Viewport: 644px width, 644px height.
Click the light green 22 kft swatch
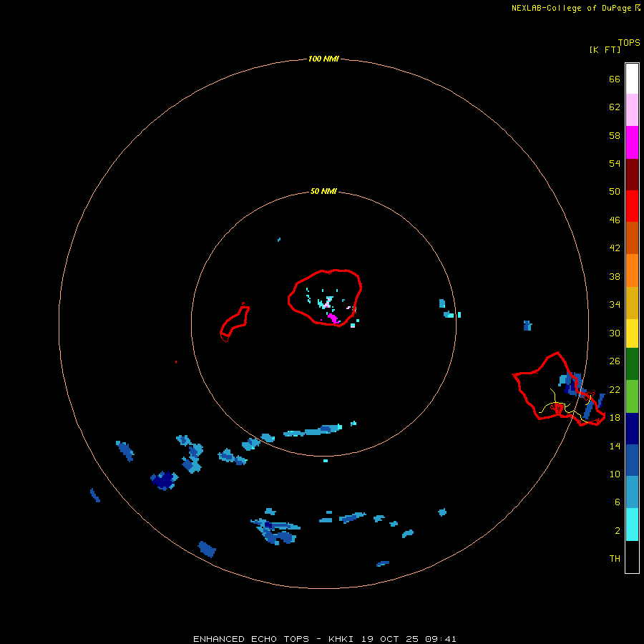[x=632, y=396]
